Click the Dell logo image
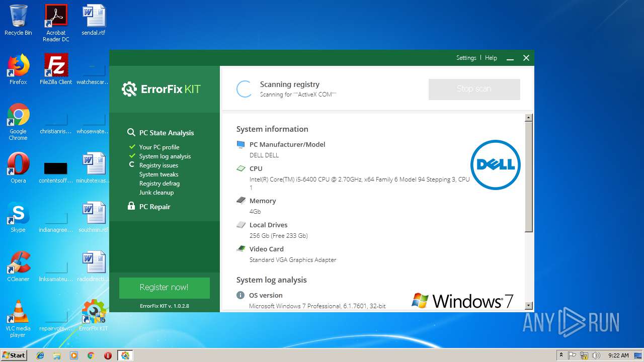This screenshot has width=644, height=362. [495, 165]
